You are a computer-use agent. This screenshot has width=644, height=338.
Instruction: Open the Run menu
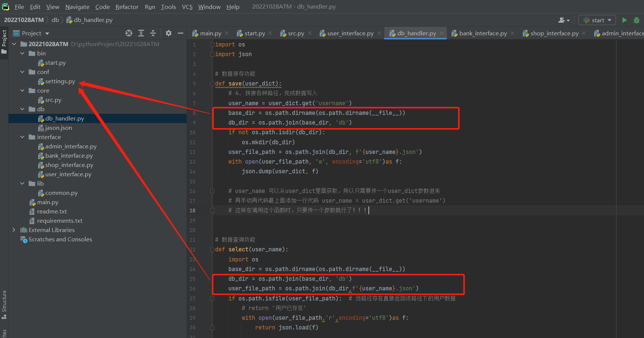pos(150,7)
